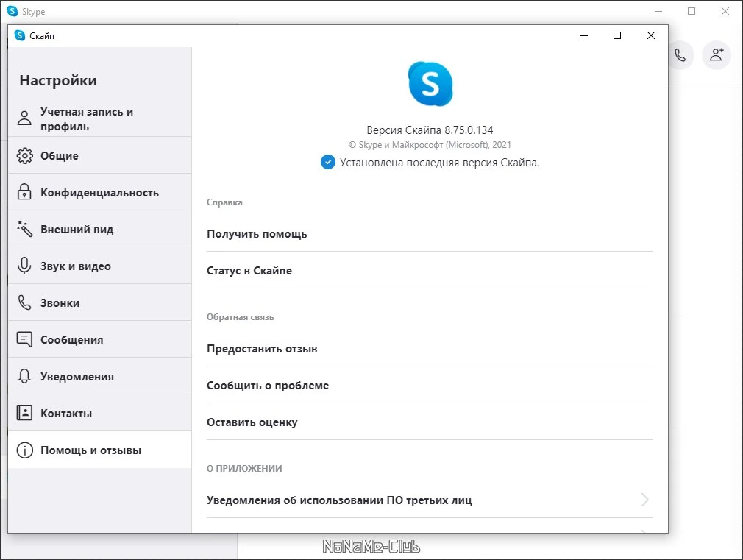Select the Сообщения settings tab
The height and width of the screenshot is (560, 743).
(x=100, y=339)
